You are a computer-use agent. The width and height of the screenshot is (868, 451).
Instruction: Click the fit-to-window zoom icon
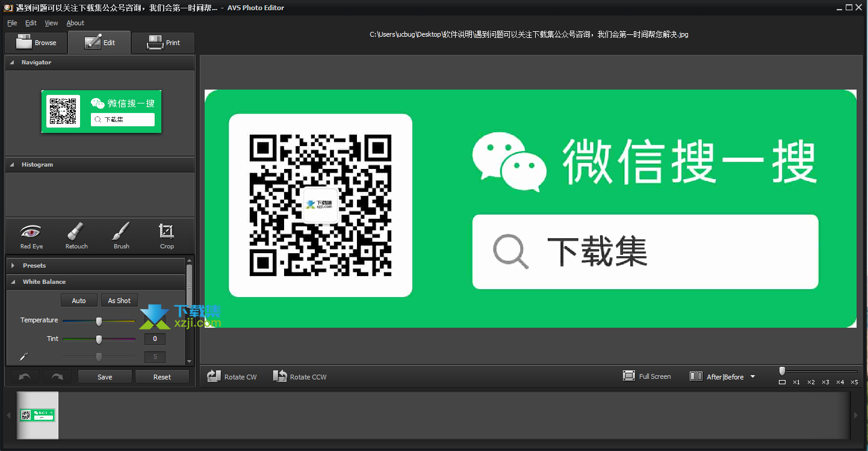pos(782,382)
